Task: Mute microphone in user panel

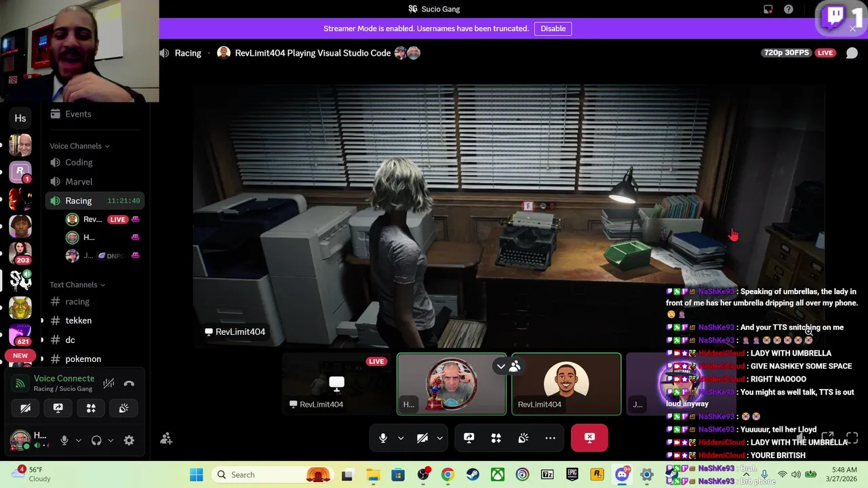Action: 64,441
